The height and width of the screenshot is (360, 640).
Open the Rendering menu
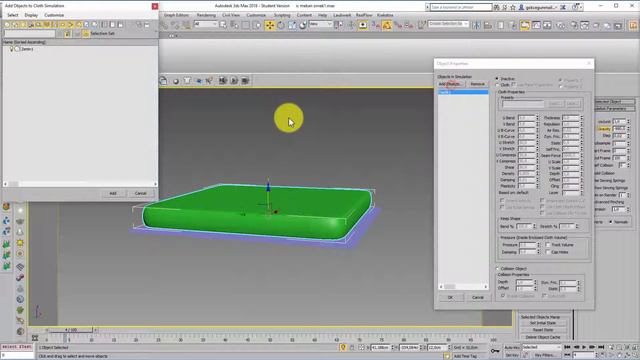(x=206, y=15)
